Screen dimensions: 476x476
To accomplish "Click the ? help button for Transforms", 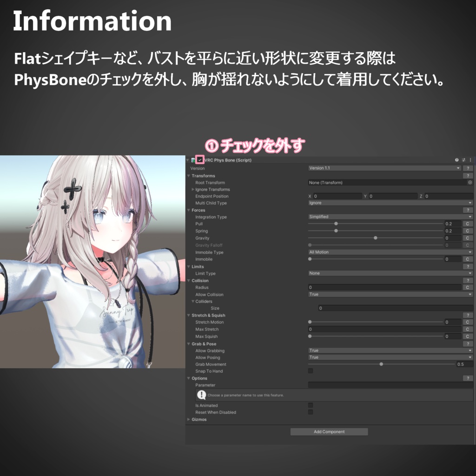I will click(x=468, y=176).
